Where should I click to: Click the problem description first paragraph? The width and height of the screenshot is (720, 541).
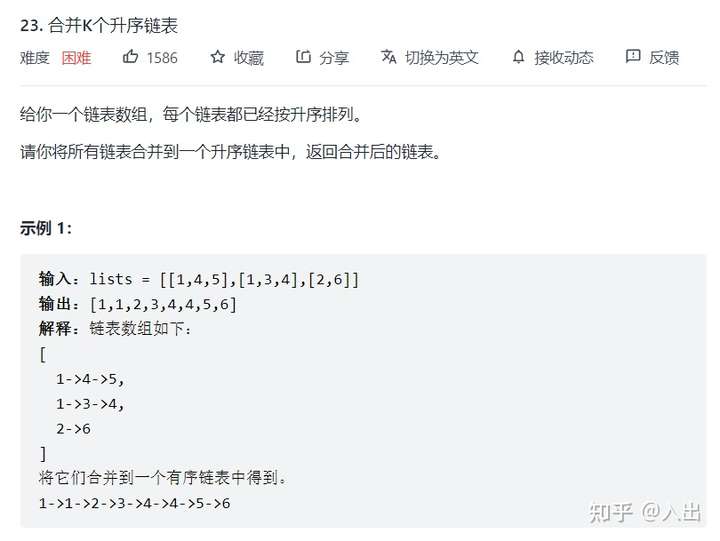click(x=191, y=114)
